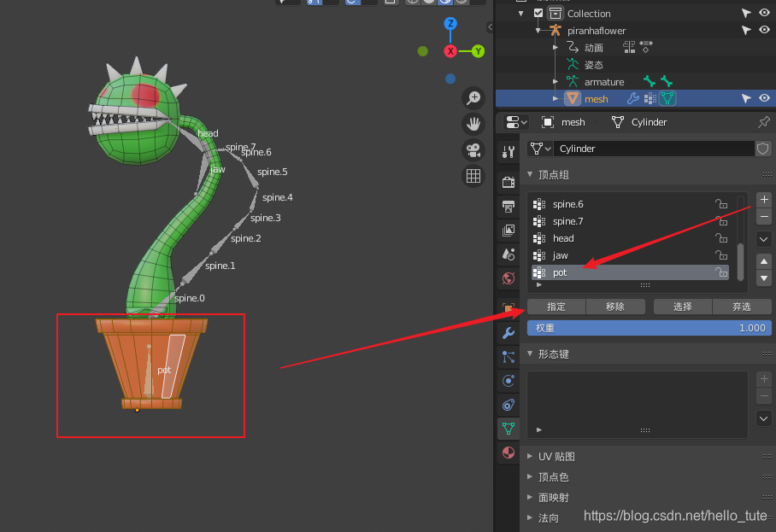776x532 pixels.
Task: Toggle selectability of Collection
Action: pos(746,14)
